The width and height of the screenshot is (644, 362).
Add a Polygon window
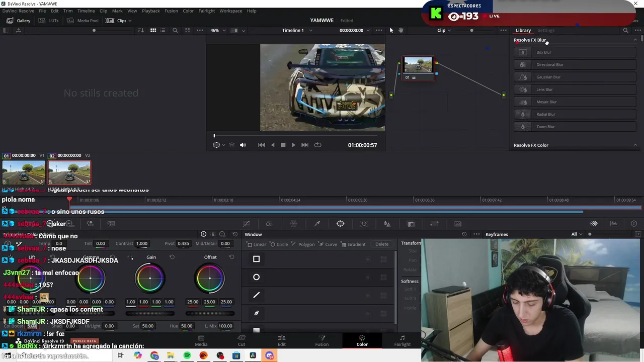pos(303,244)
